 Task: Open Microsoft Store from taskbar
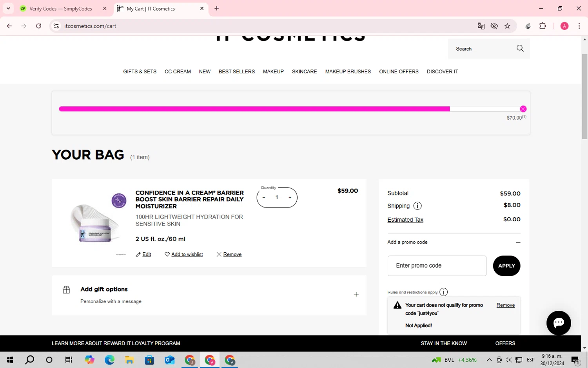point(149,360)
